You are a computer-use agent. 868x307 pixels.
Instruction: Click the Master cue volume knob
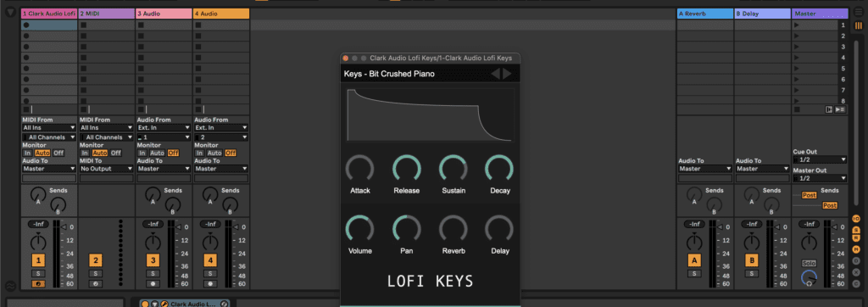(x=809, y=277)
